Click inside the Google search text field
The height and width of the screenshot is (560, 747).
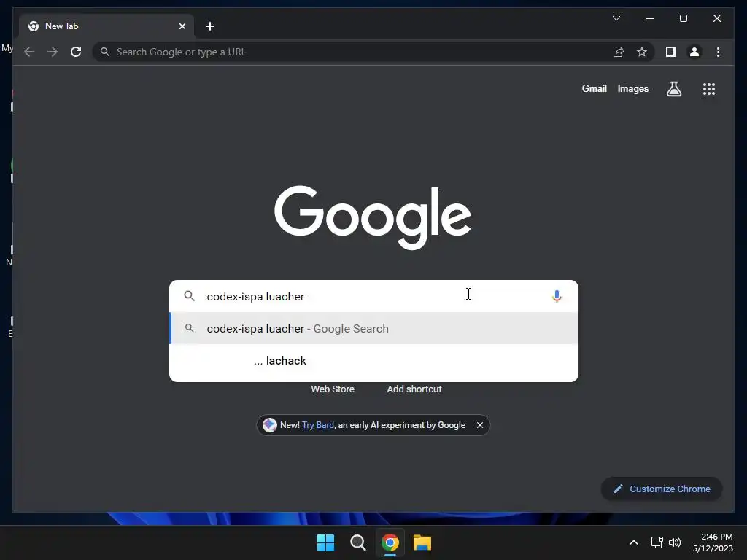point(373,296)
